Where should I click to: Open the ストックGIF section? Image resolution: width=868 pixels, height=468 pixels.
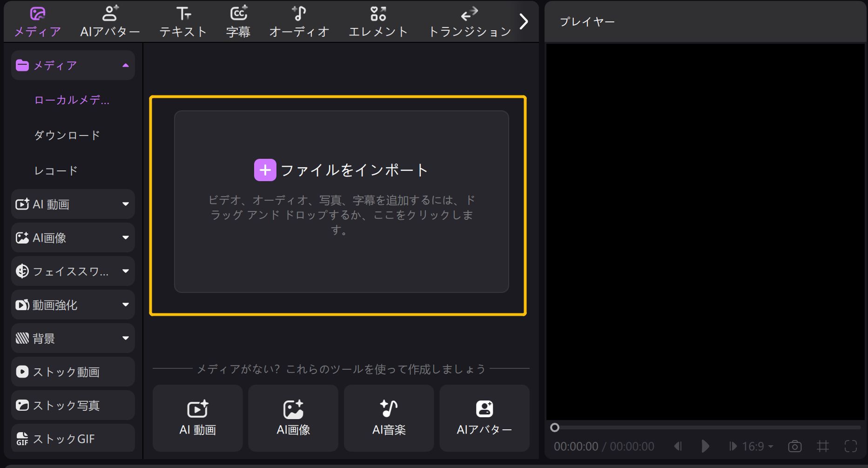[x=72, y=438]
